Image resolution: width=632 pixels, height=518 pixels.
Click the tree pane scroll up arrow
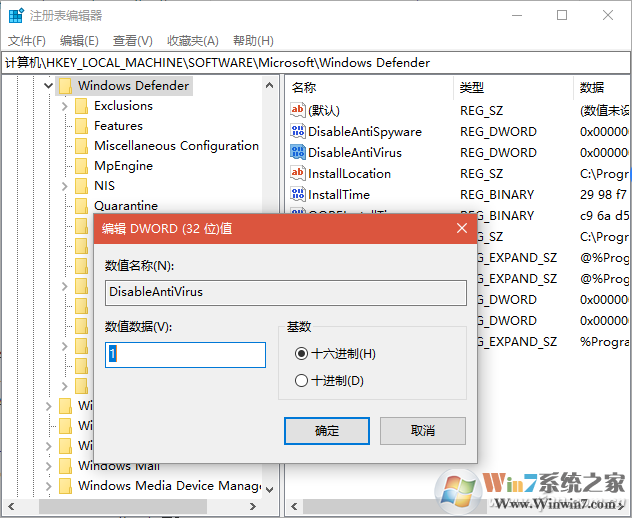click(270, 85)
